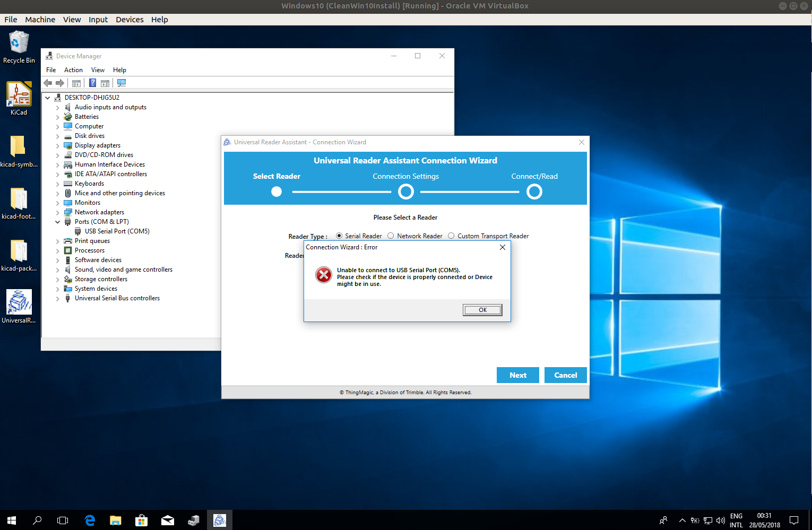Select the Recycle Bin desktop icon
The height and width of the screenshot is (530, 812).
[19, 47]
